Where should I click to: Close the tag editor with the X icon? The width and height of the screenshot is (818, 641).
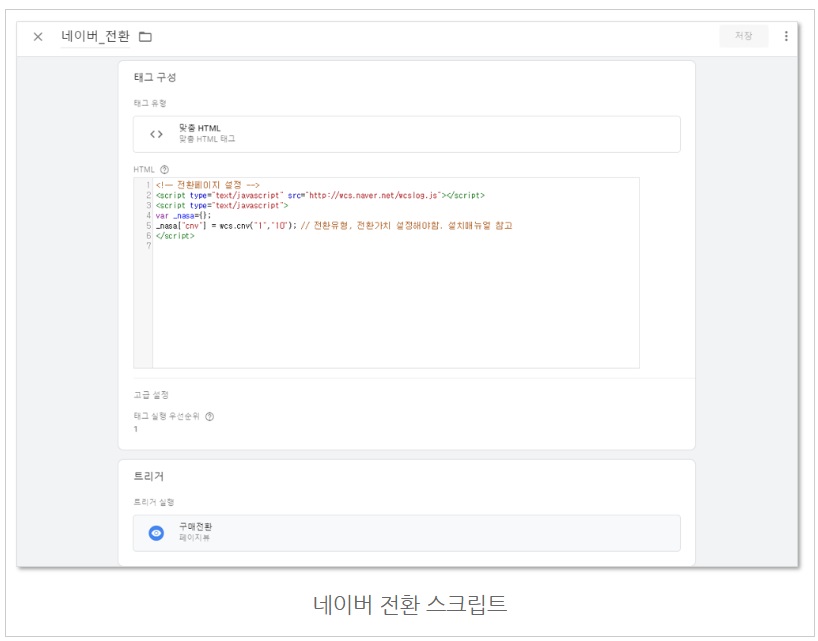click(38, 37)
